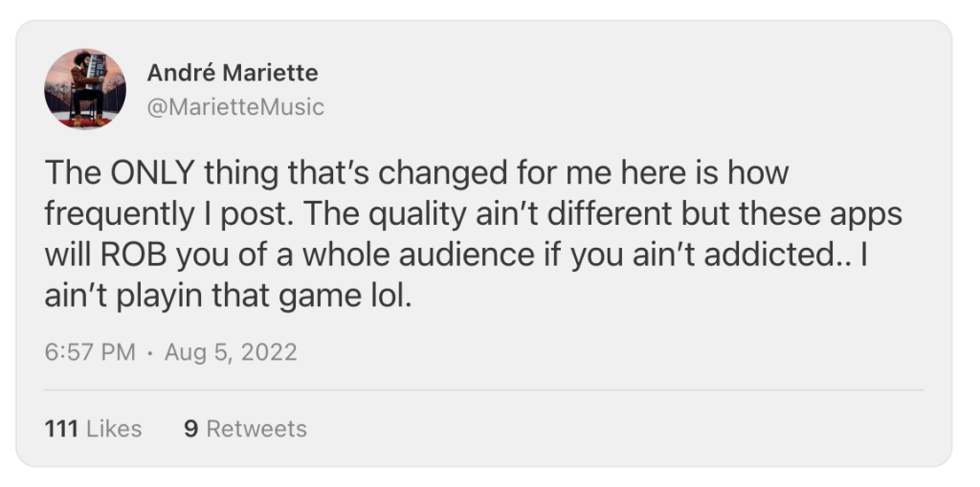Click the 6:57 PM timestamp
This screenshot has width=980, height=487.
coord(90,352)
